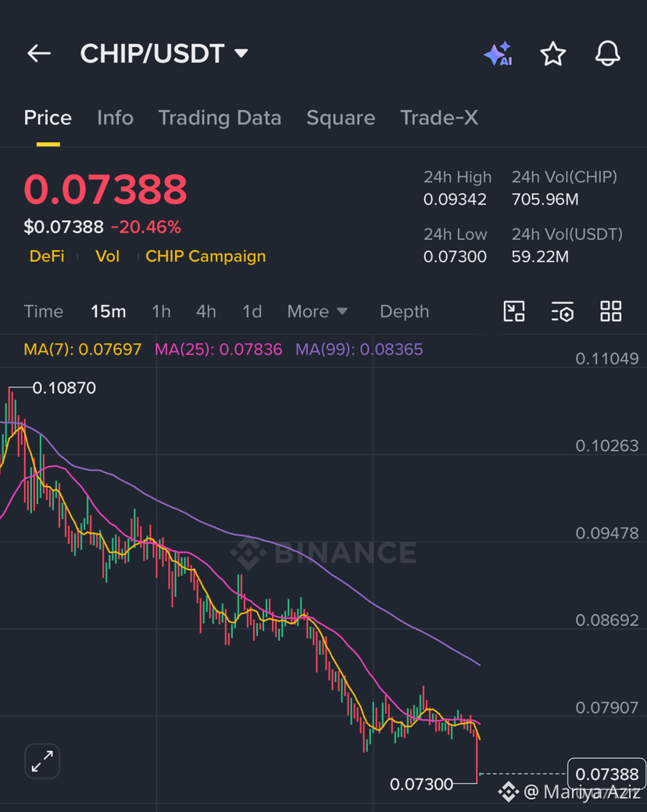Screen dimensions: 647x812
Task: Open the CHIP Campaign link
Action: pyautogui.click(x=206, y=256)
